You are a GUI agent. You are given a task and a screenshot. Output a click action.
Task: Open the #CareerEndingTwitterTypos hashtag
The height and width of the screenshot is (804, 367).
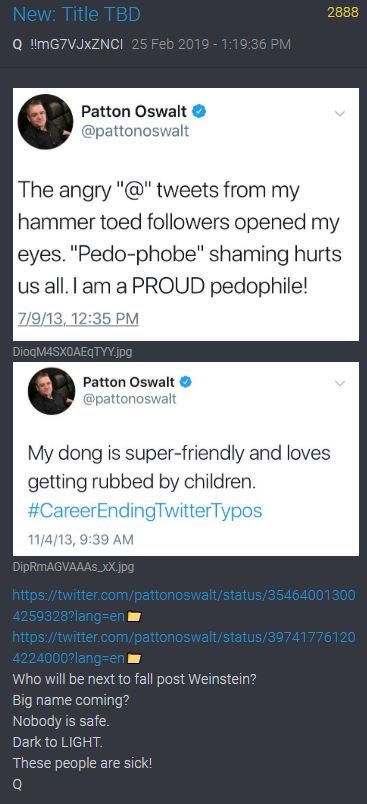(x=145, y=510)
